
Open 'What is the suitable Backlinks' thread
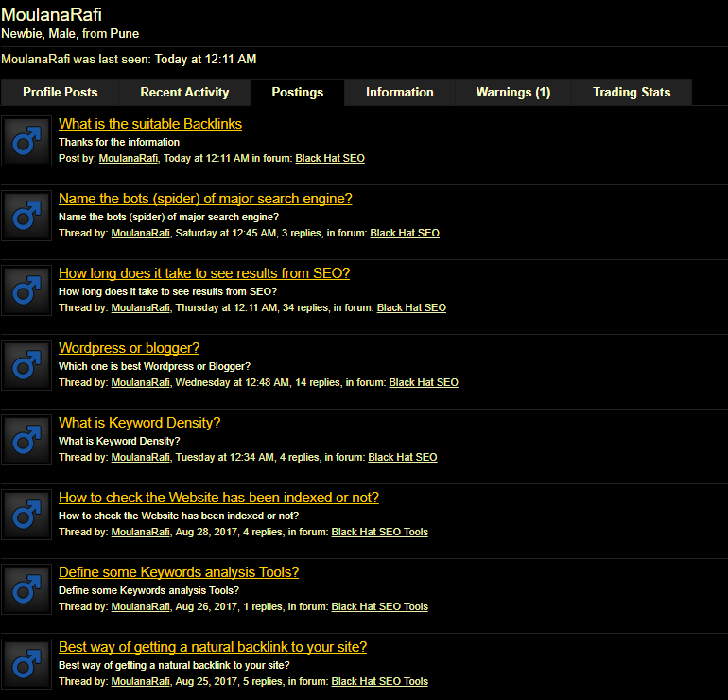pos(150,124)
